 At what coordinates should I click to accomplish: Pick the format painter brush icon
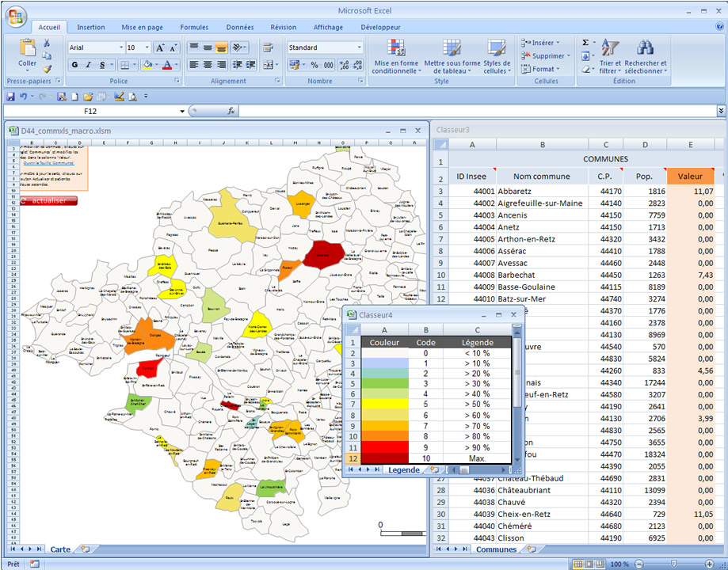click(x=47, y=69)
